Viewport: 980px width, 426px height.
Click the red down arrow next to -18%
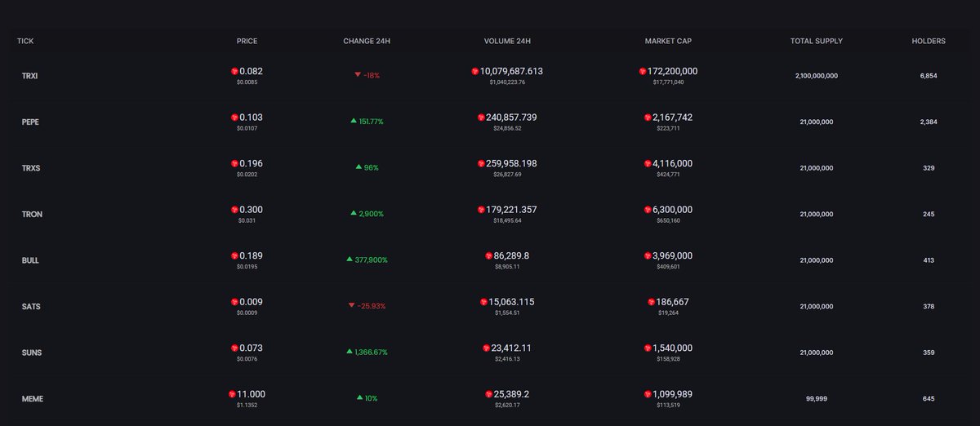pyautogui.click(x=358, y=75)
